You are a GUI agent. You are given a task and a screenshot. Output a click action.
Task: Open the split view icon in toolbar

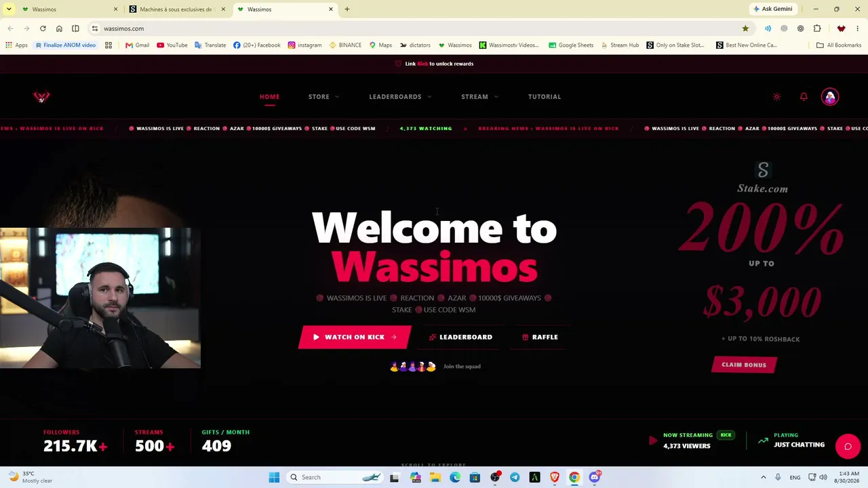pos(75,28)
